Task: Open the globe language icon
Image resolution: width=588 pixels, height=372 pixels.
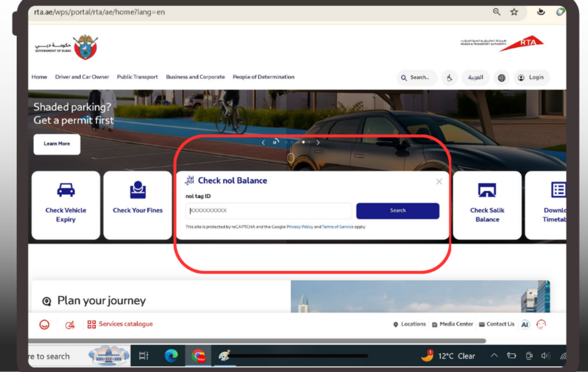Action: pos(501,77)
